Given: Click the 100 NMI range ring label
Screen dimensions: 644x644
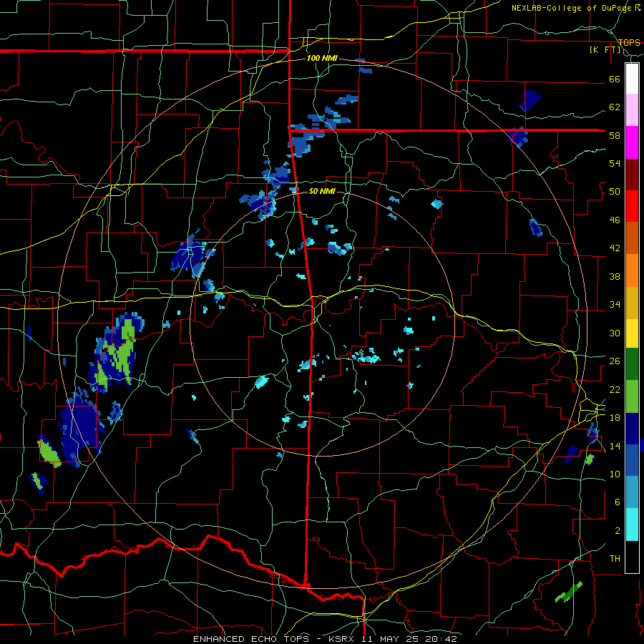Looking at the screenshot, I should (x=322, y=58).
